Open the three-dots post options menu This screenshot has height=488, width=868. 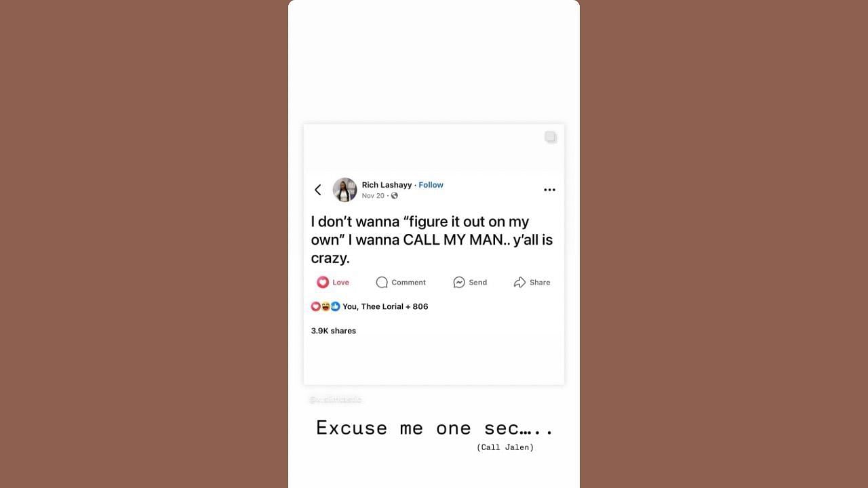coord(549,190)
